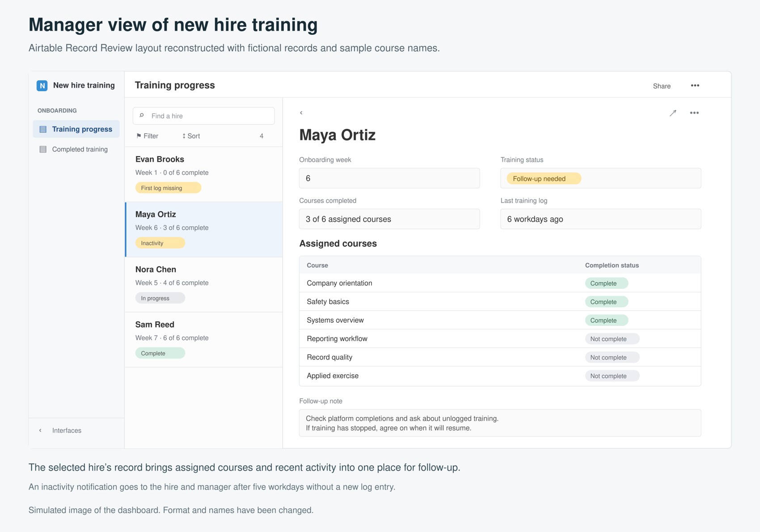760x532 pixels.
Task: Click the ONBOARDING section label
Action: 57,110
